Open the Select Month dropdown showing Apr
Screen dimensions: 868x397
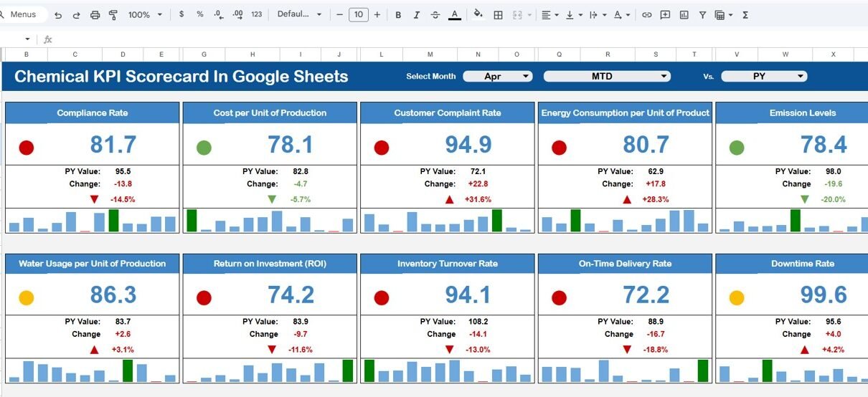point(497,76)
